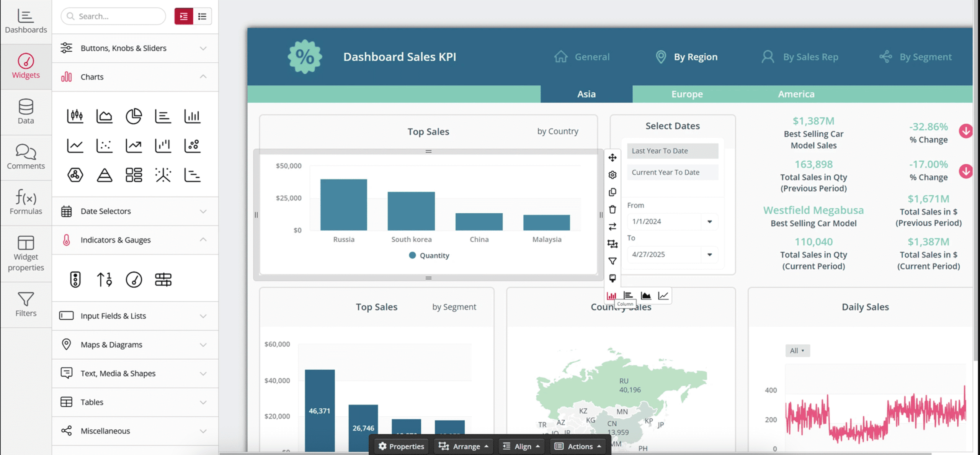Image resolution: width=980 pixels, height=455 pixels.
Task: Choose the gauge indicator widget icon
Action: click(134, 279)
